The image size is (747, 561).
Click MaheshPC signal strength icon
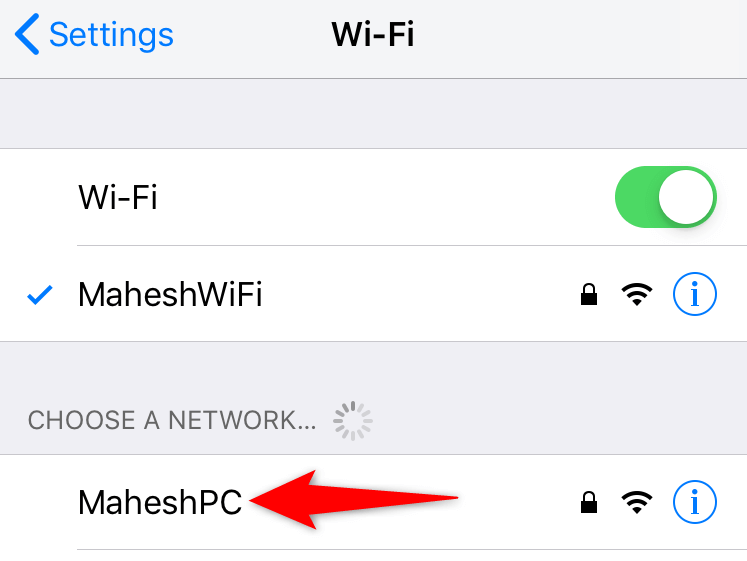pos(637,502)
